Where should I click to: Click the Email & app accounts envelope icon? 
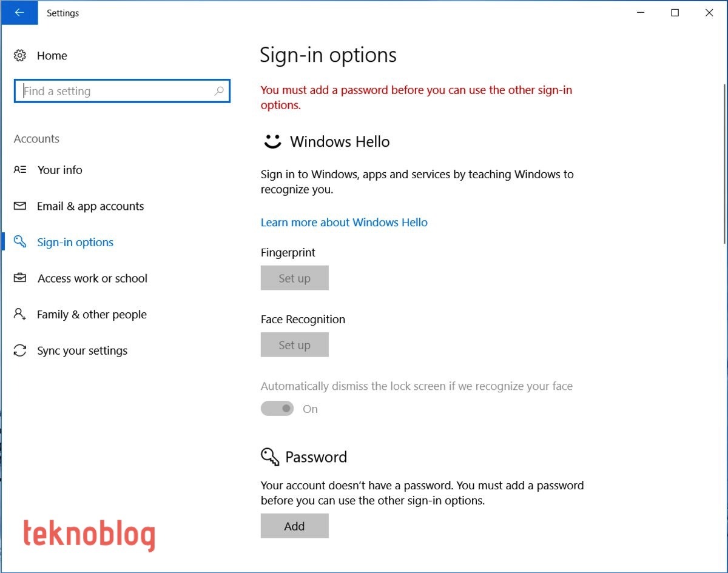[x=20, y=206]
